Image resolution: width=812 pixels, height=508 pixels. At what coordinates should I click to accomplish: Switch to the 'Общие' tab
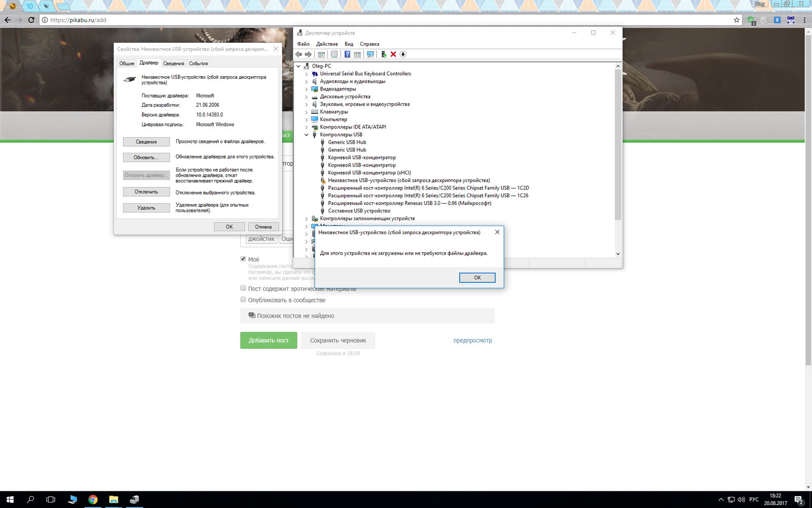click(127, 63)
